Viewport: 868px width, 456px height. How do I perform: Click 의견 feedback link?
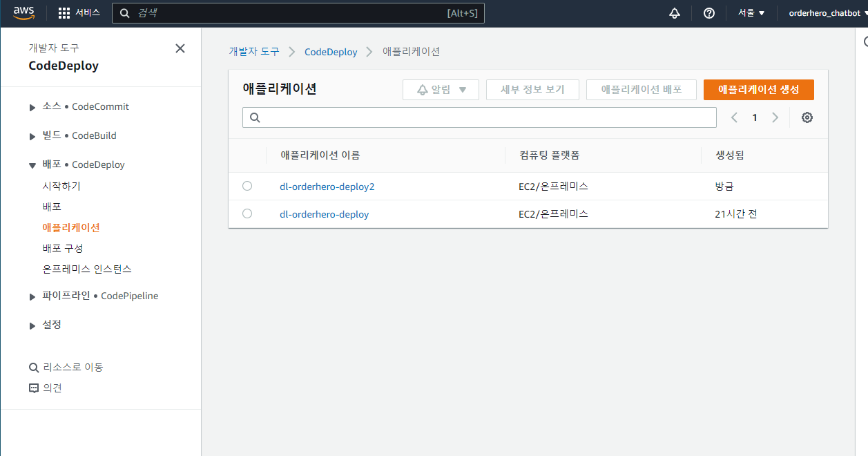(x=52, y=388)
